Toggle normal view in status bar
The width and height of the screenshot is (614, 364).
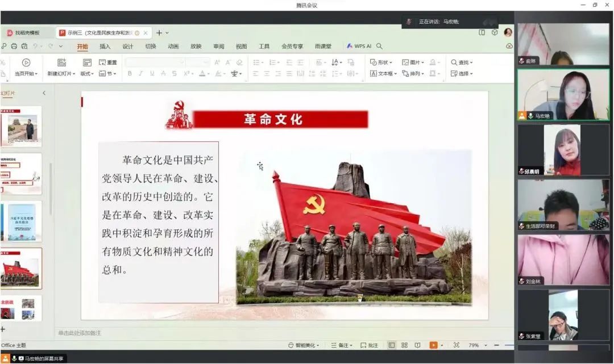point(392,345)
